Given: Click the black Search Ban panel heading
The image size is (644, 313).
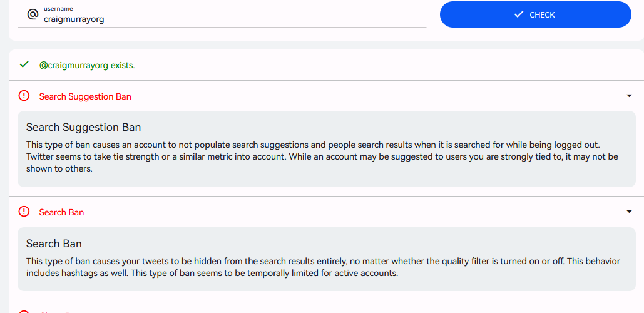Looking at the screenshot, I should [54, 244].
